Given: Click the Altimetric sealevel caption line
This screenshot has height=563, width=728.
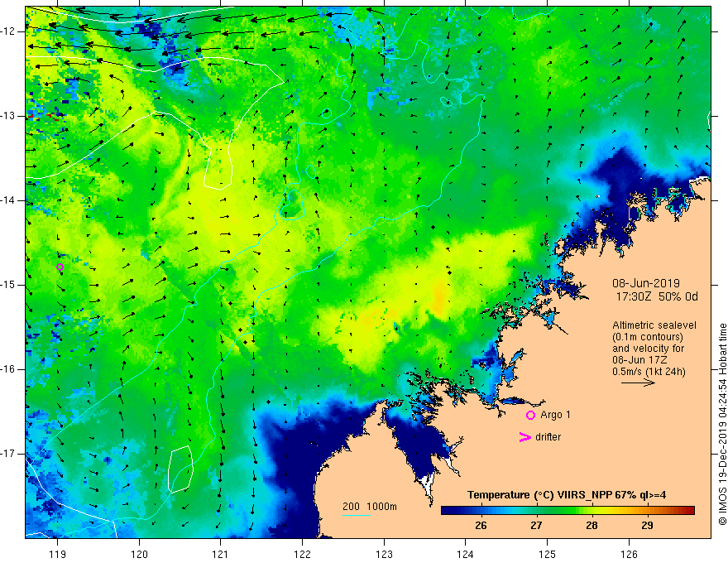Looking at the screenshot, I should [654, 325].
